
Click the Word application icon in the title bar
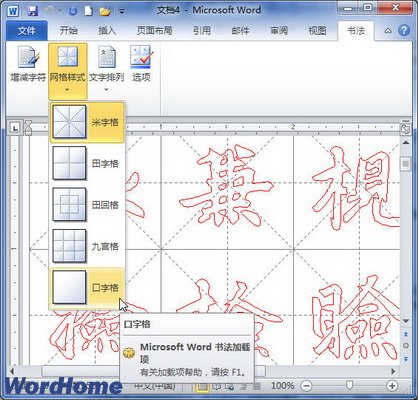[13, 11]
